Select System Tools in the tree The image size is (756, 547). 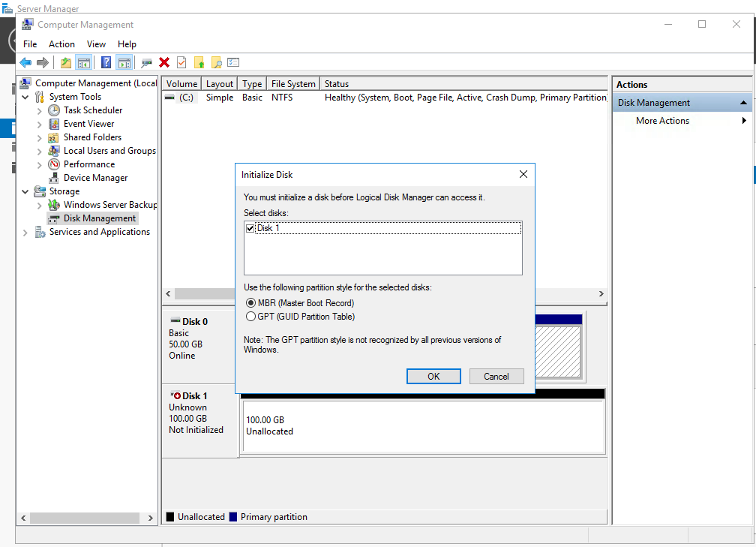(x=75, y=97)
